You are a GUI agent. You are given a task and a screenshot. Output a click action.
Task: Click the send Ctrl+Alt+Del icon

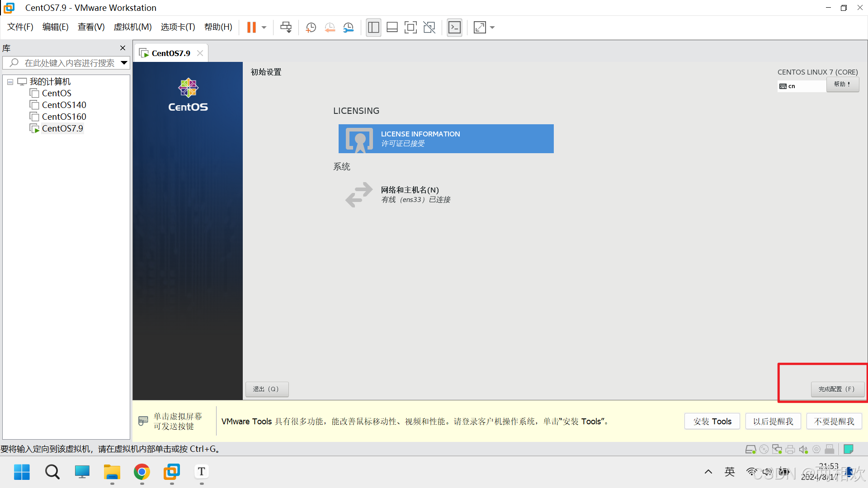[286, 28]
